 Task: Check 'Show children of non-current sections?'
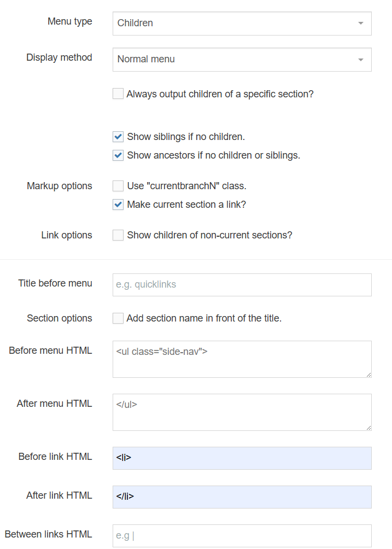coord(118,235)
